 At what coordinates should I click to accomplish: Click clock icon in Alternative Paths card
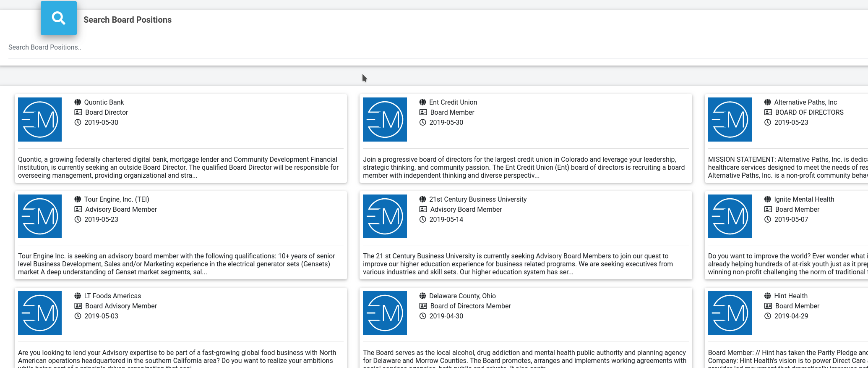(x=768, y=122)
